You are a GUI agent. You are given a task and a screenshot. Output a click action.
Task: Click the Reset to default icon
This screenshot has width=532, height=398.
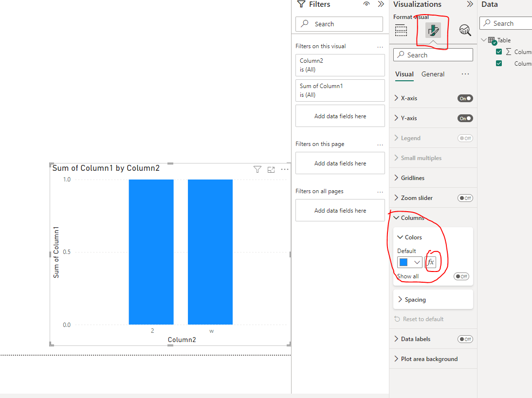coord(397,319)
